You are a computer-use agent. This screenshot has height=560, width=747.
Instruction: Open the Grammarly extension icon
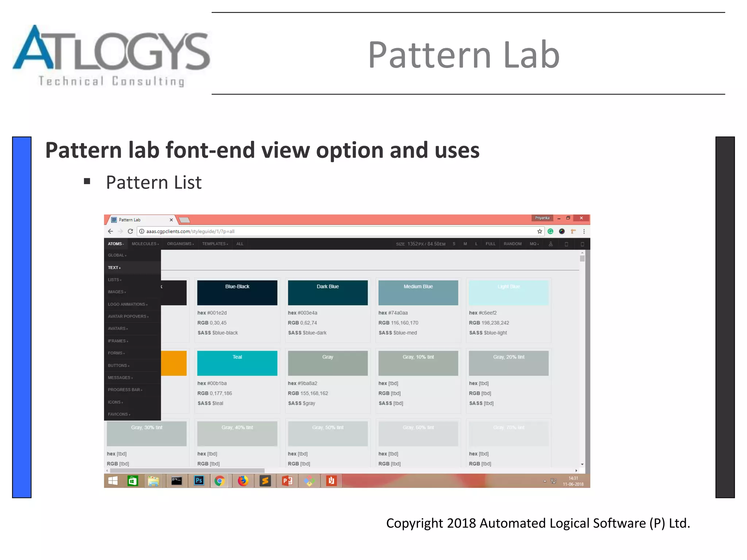[550, 231]
